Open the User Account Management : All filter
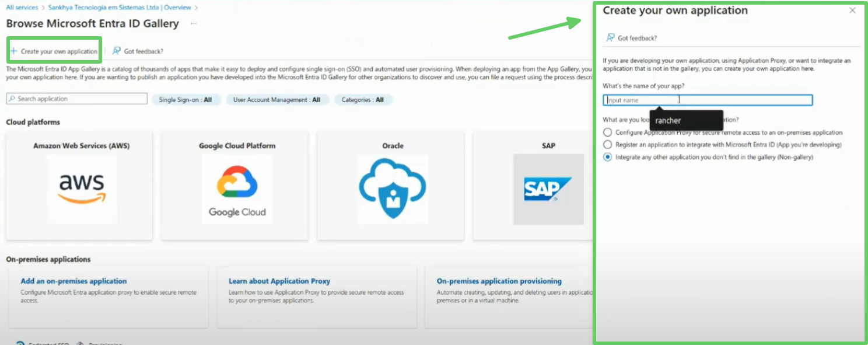 pos(277,100)
